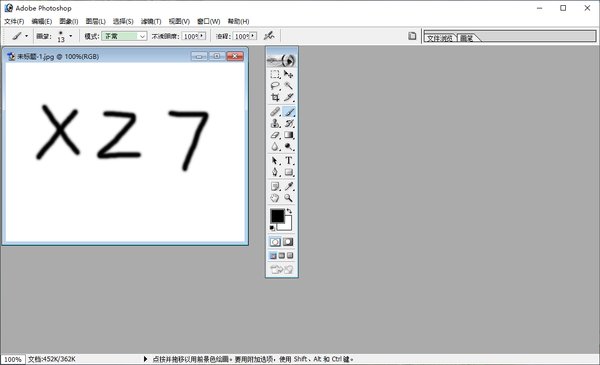This screenshot has height=365, width=600.
Task: Select the Eraser tool
Action: (275, 135)
